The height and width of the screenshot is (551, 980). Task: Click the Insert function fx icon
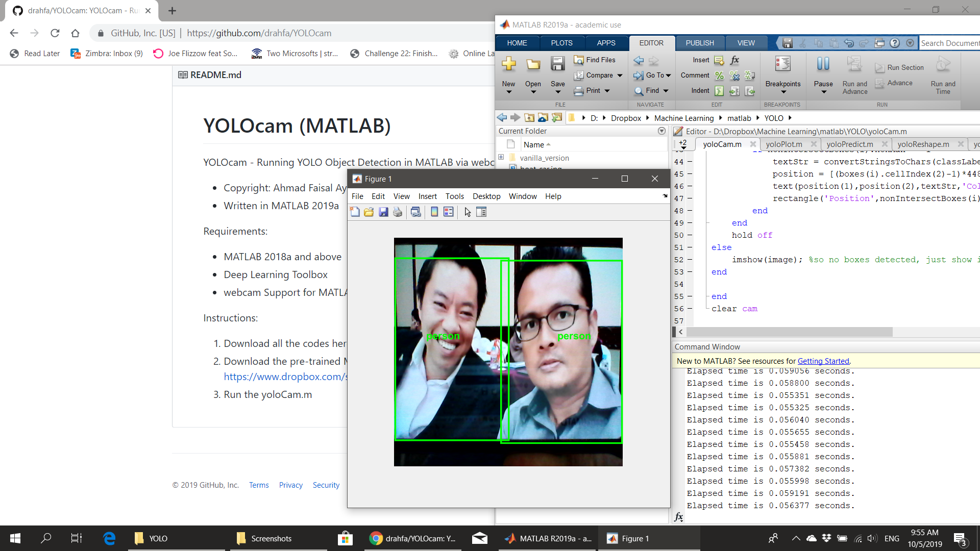[734, 60]
